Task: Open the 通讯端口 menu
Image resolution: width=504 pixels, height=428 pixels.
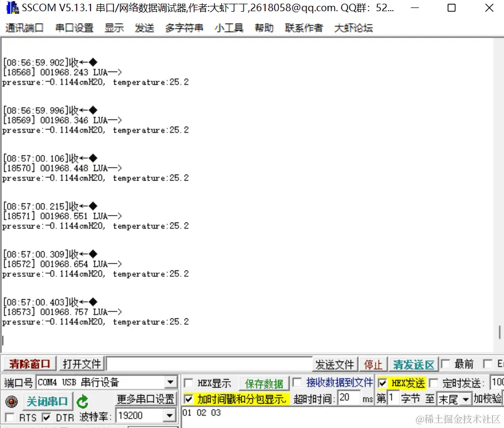Action: [24, 28]
